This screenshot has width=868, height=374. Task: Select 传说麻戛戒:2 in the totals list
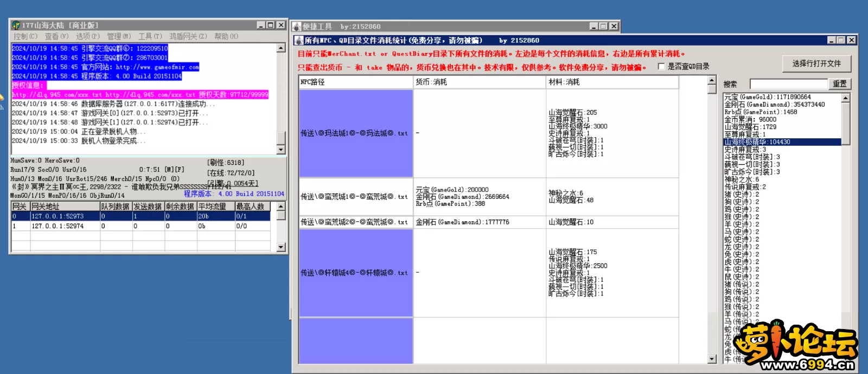(782, 187)
